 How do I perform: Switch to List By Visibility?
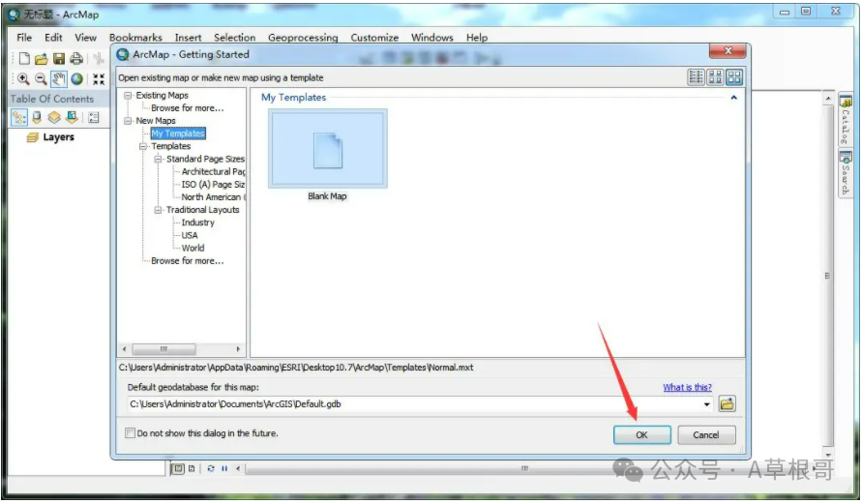[54, 117]
